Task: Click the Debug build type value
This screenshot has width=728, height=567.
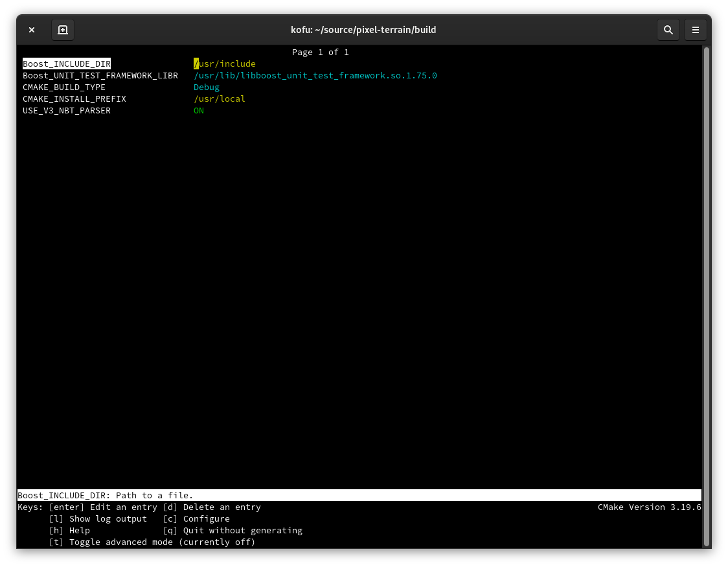Action: click(x=207, y=87)
